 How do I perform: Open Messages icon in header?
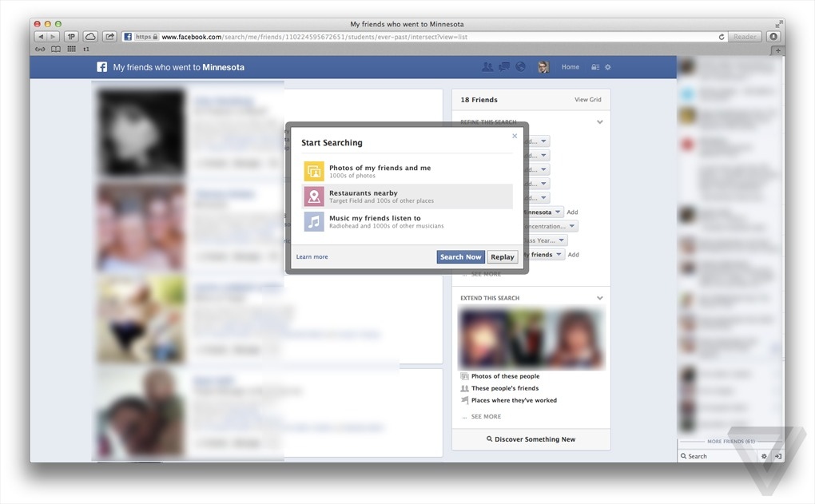point(504,67)
